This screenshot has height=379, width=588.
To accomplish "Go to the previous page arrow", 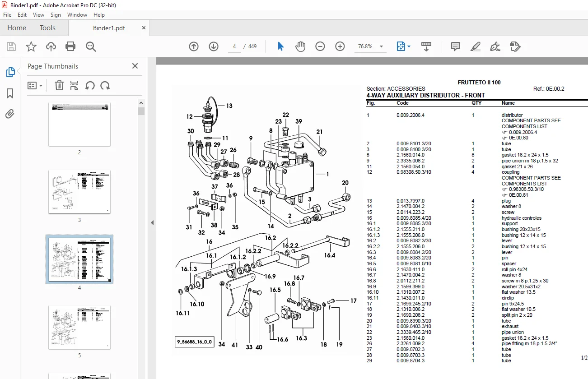I will pyautogui.click(x=194, y=46).
